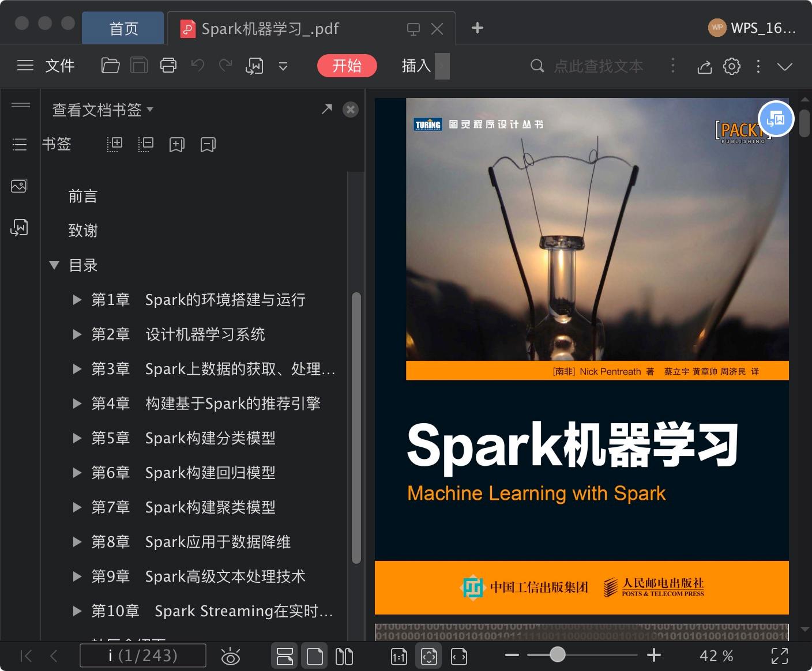Click the sidebar PDF convert icon
Viewport: 812px width, 671px height.
click(x=19, y=228)
